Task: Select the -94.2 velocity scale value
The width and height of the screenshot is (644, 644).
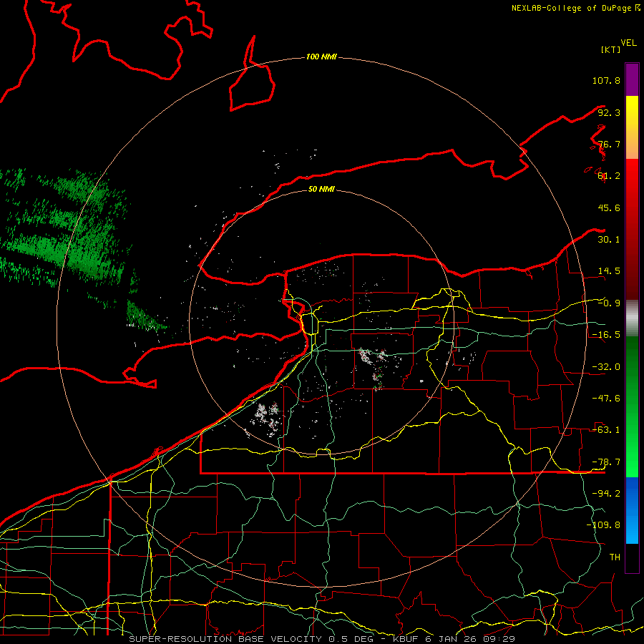Action: [606, 494]
